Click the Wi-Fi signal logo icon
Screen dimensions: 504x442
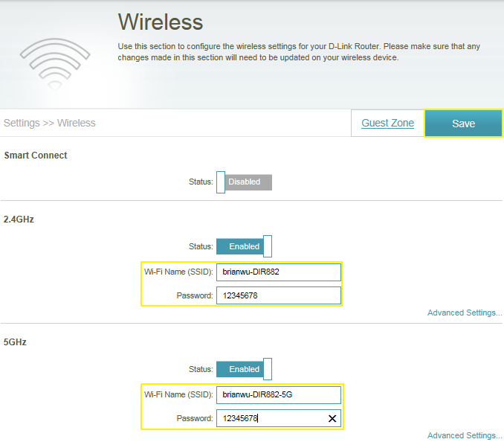point(54,60)
